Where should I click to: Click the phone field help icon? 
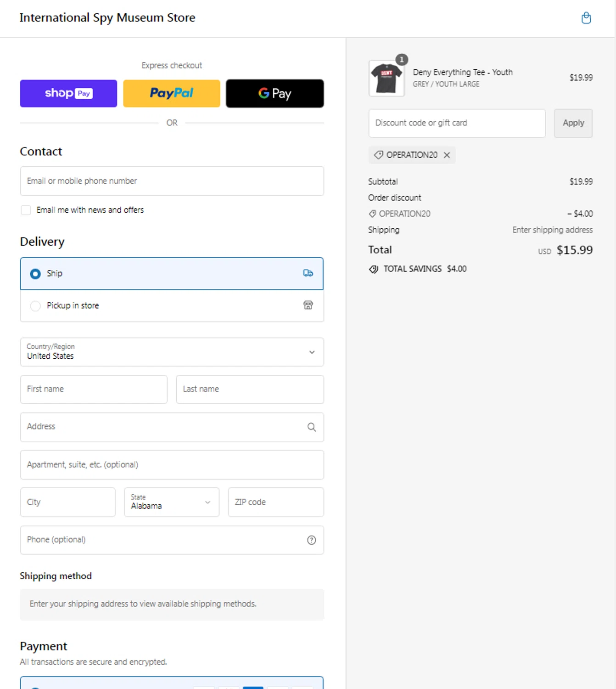point(312,540)
